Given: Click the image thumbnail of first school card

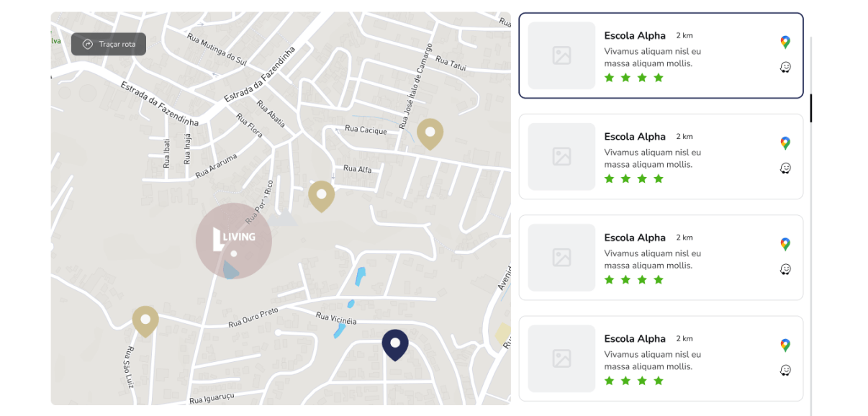Looking at the screenshot, I should 561,55.
